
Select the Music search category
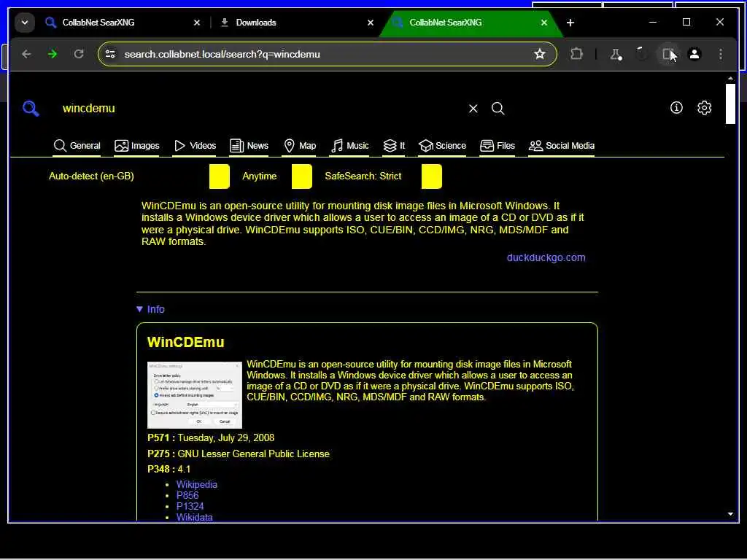[x=349, y=146]
